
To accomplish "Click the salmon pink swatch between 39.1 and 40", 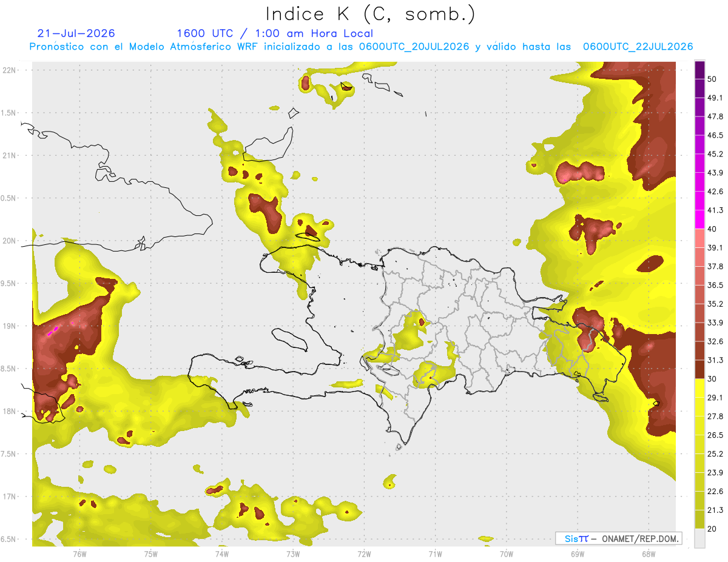I will [699, 238].
